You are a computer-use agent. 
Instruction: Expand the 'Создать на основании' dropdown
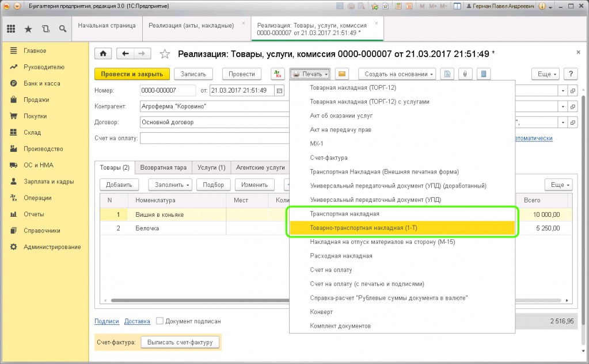click(x=397, y=74)
